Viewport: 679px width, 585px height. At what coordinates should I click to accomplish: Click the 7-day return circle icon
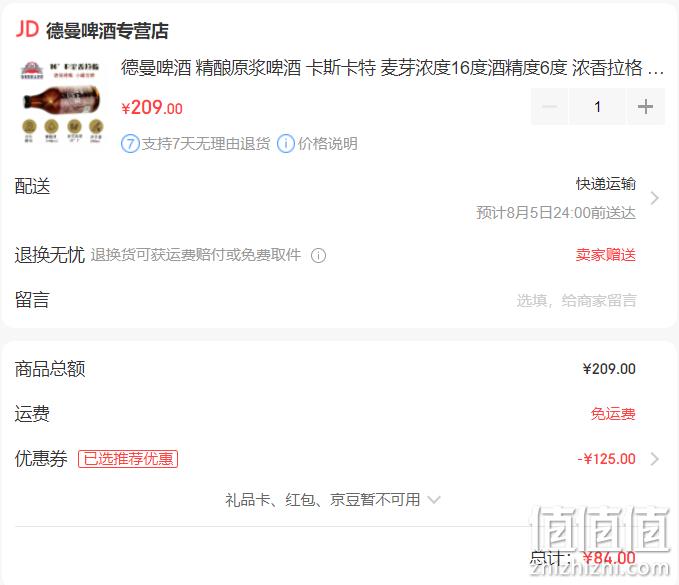point(130,143)
